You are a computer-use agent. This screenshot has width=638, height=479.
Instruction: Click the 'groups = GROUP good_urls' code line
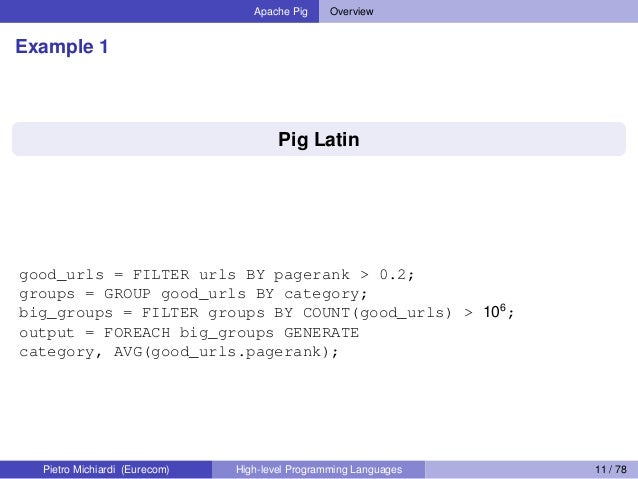coord(193,294)
